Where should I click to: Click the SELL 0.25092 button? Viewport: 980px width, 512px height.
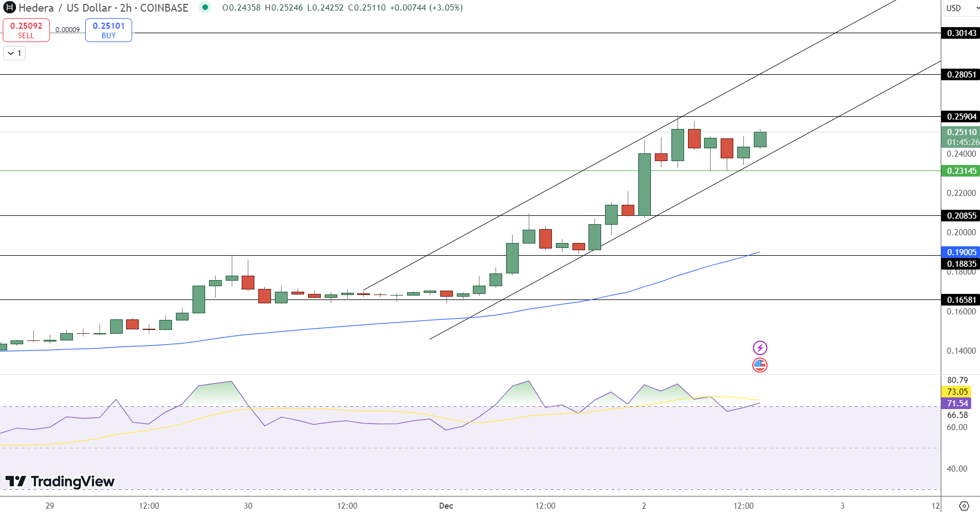click(x=26, y=30)
